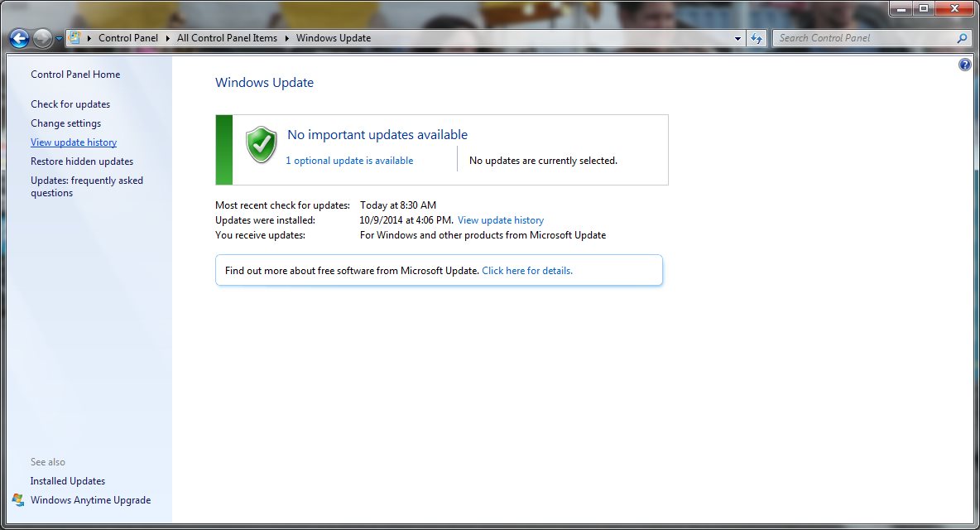The width and height of the screenshot is (980, 530).
Task: Expand the arrow before Control Panel breadcrumb
Action: pos(89,38)
